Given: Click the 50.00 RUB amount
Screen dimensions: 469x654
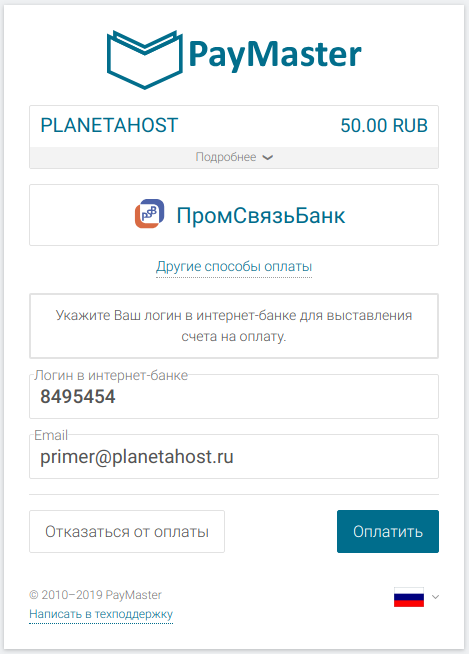Looking at the screenshot, I should tap(384, 126).
